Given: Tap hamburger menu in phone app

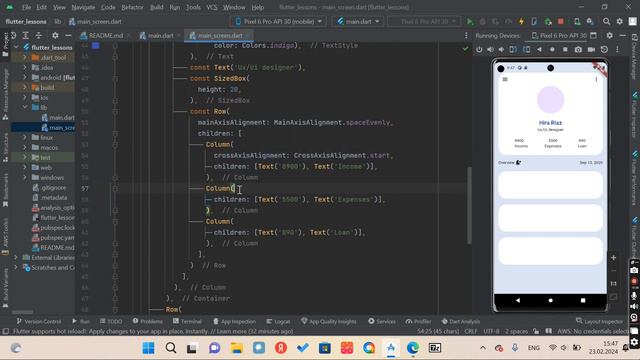Looking at the screenshot, I should 505,79.
